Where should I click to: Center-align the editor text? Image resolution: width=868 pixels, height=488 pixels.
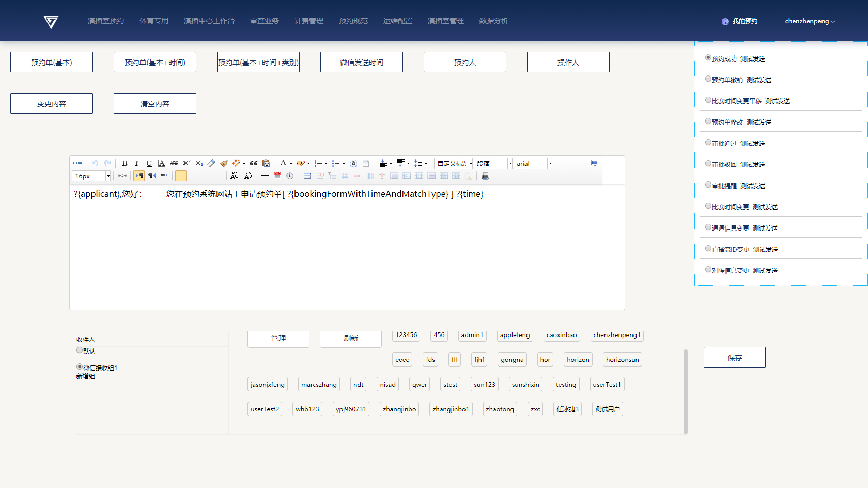pos(194,176)
